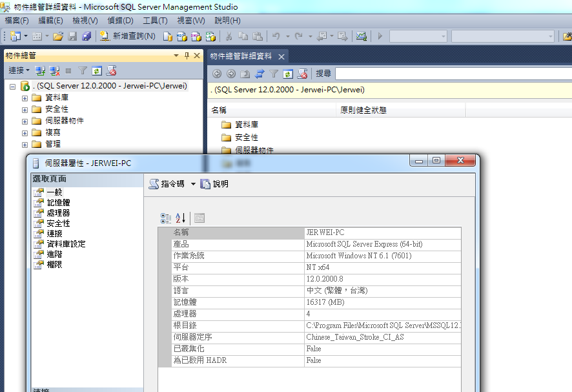Select the 一般 page

54,192
